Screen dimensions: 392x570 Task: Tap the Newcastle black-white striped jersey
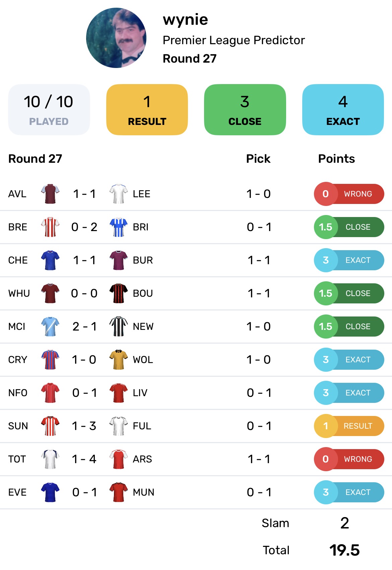119,327
